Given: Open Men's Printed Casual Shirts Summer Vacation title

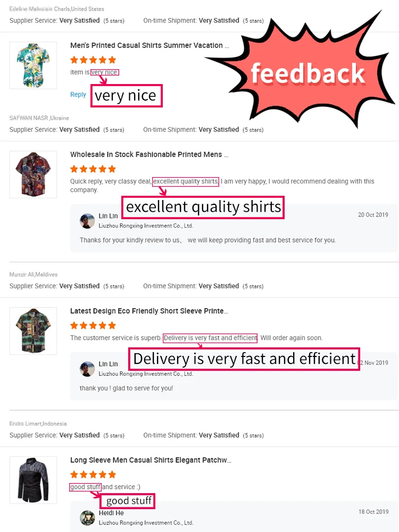Looking at the screenshot, I should 149,45.
